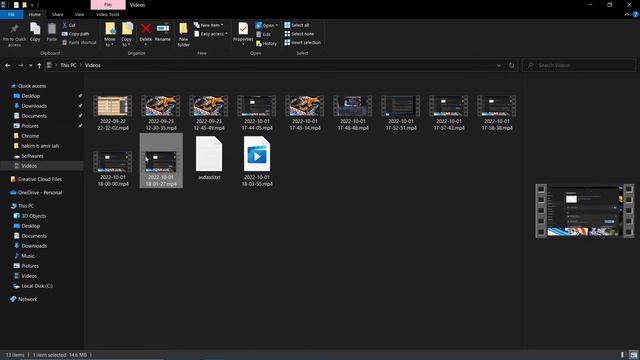The image size is (640, 360).
Task: Click Cut in Clipboard group
Action: point(69,25)
